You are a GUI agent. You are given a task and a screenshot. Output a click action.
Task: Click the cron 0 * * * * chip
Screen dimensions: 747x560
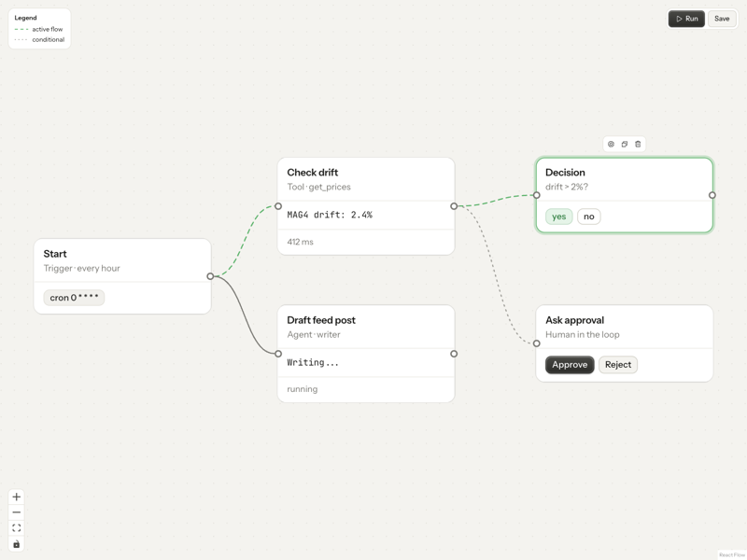tap(74, 298)
